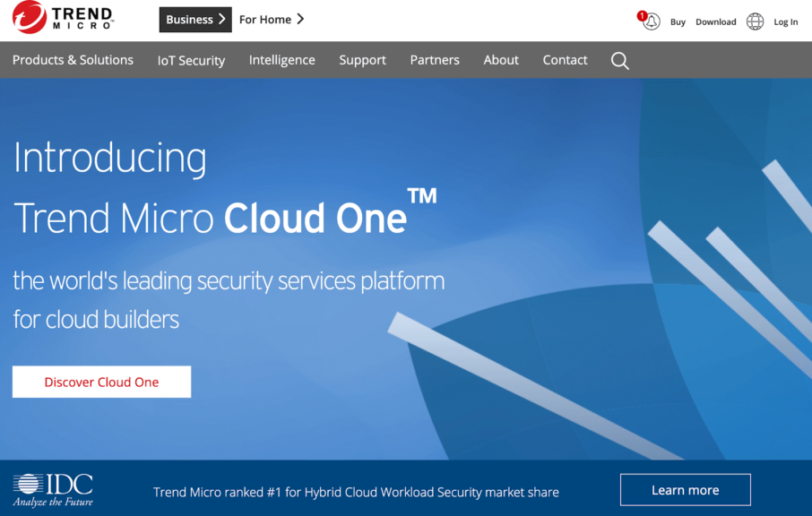Click the IDC logo in the banner
The width and height of the screenshot is (812, 516).
tap(57, 489)
